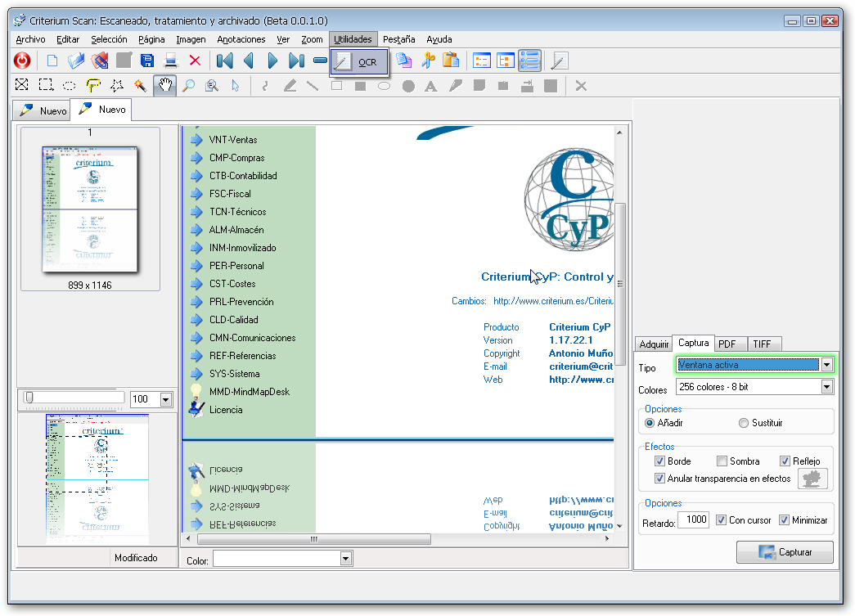This screenshot has height=616, width=855.
Task: Click the navigator preview image
Action: [97, 479]
